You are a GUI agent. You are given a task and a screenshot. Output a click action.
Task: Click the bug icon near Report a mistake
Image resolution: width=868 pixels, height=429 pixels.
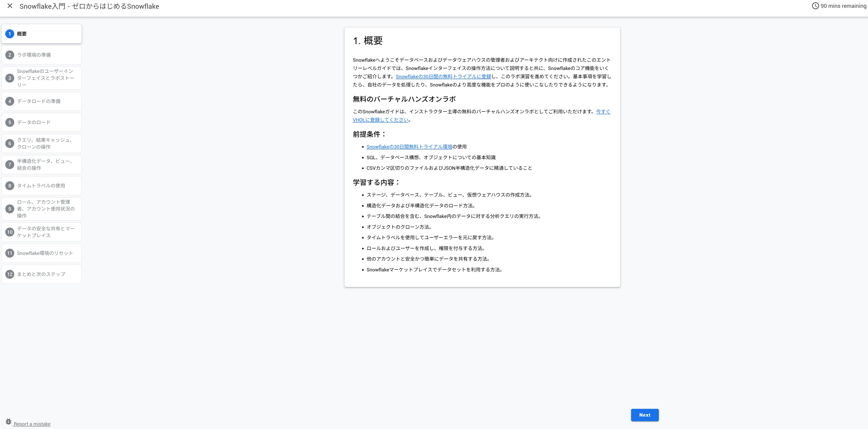point(8,422)
